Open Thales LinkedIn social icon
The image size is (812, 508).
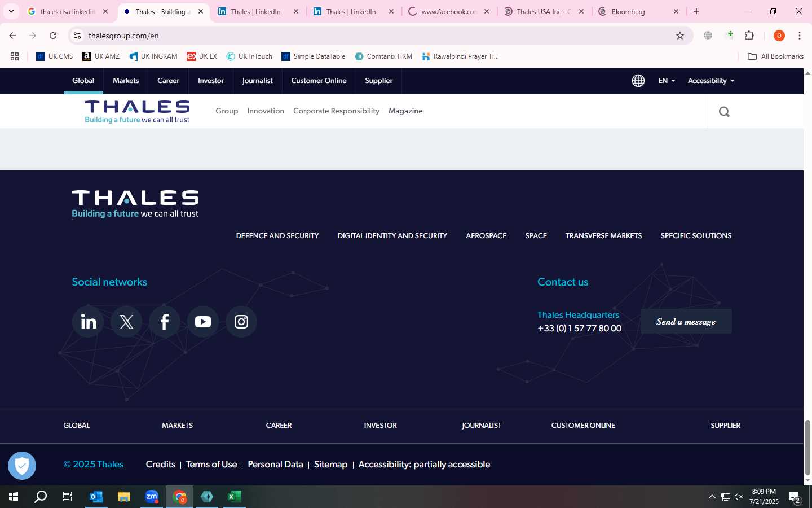click(88, 322)
